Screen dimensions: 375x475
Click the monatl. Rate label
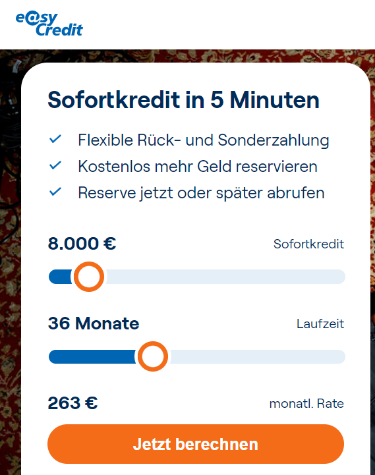306,404
